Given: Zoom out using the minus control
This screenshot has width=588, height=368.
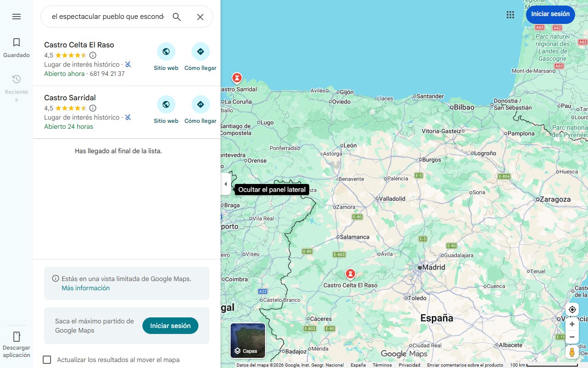Looking at the screenshot, I should (x=572, y=337).
